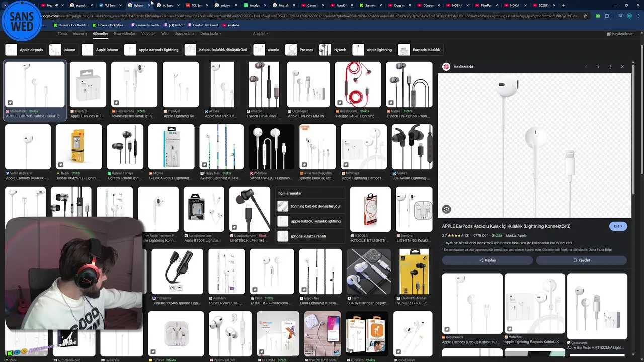This screenshot has width=644, height=362.
Task: Open the Kaydedilenler saved items link
Action: click(620, 34)
